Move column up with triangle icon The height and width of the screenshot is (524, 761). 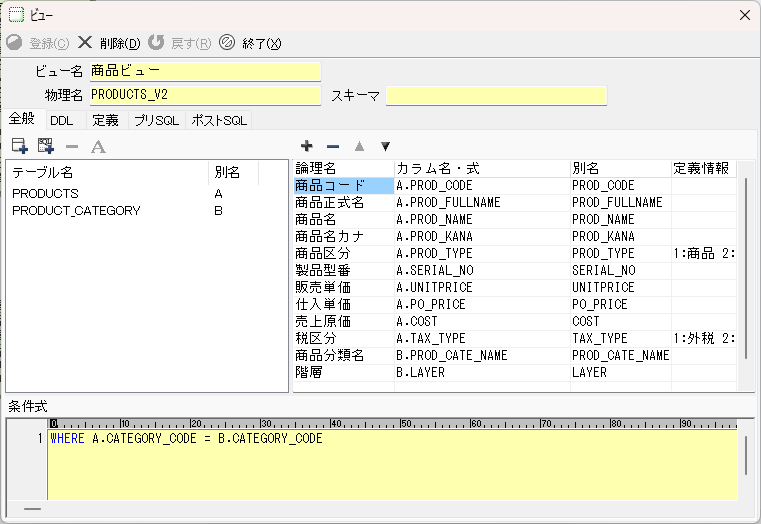point(359,146)
